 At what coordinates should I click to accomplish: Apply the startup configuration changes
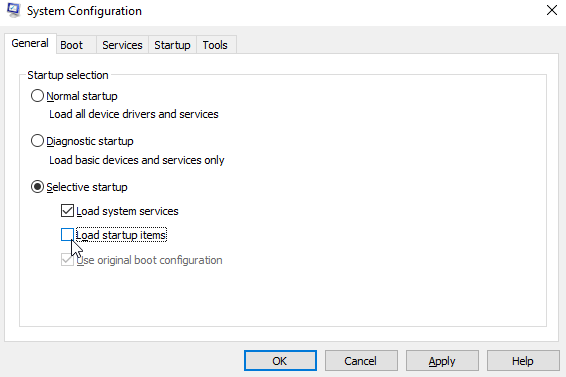442,361
